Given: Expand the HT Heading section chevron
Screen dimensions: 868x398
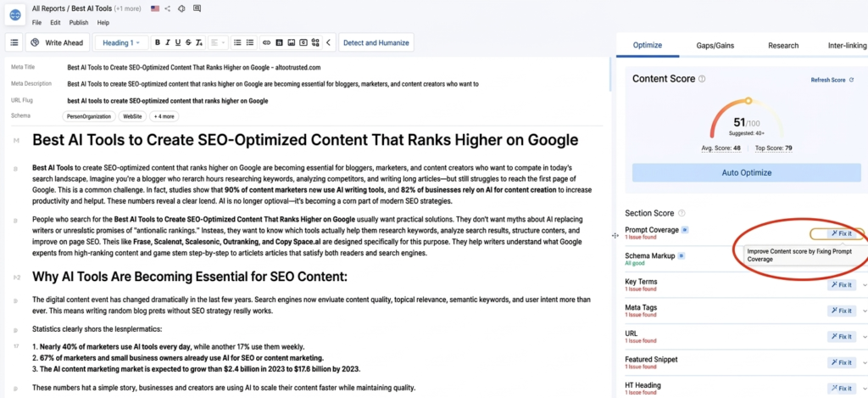Looking at the screenshot, I should (864, 389).
